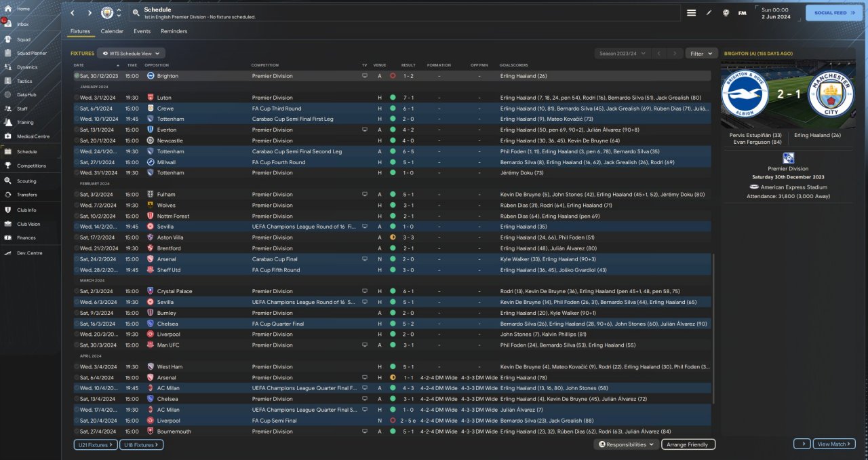Open the Reminders tab
Image resolution: width=868 pixels, height=460 pixels.
174,31
